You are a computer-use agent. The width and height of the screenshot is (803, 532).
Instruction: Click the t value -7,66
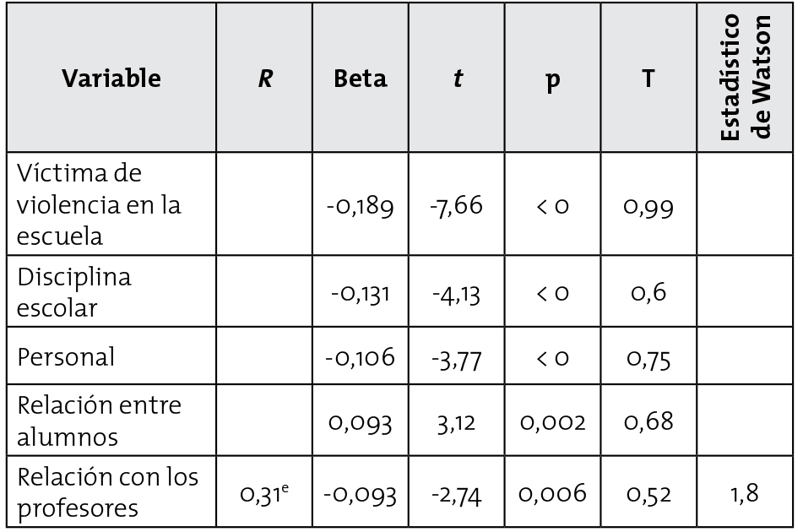(x=457, y=207)
